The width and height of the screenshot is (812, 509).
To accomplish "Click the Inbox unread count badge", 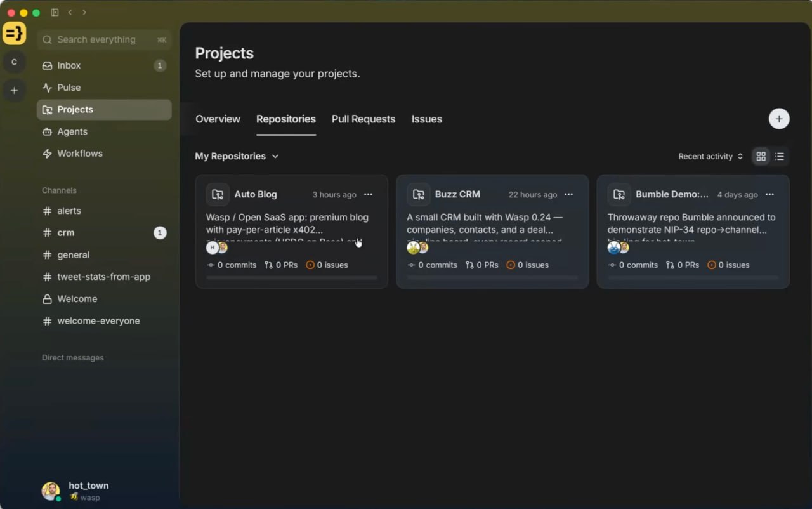I will (x=160, y=65).
